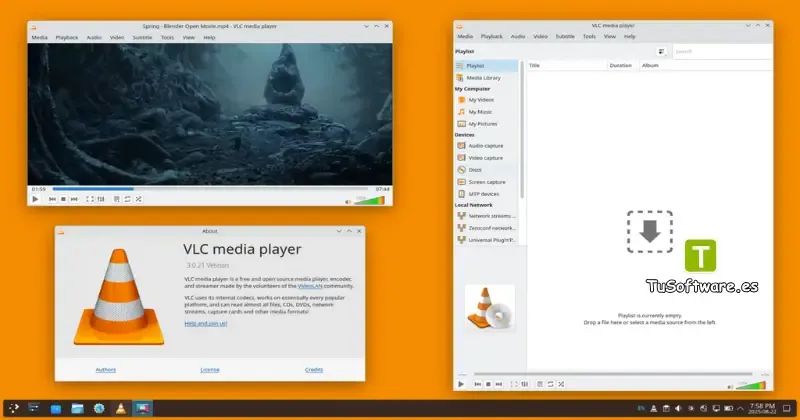Toggle shuffle in the Spring video window

pyautogui.click(x=139, y=199)
